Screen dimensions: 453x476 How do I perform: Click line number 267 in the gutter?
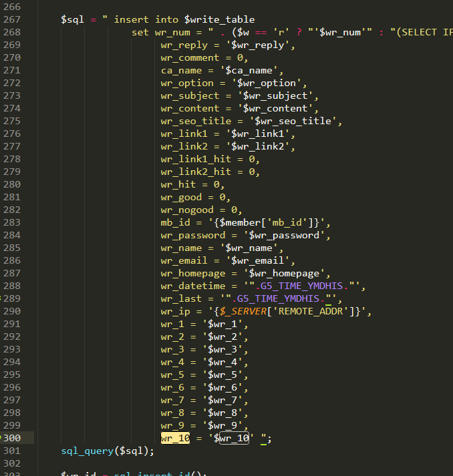coord(12,19)
